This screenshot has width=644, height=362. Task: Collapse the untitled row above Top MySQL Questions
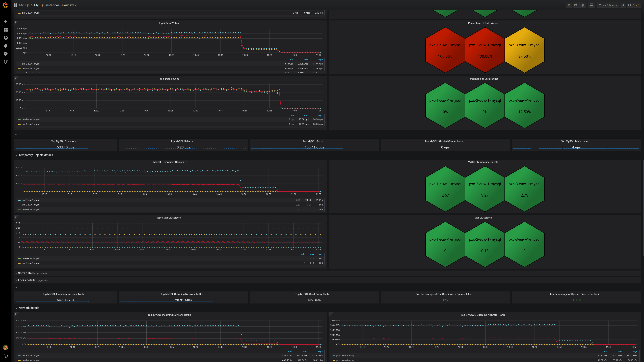[x=16, y=135]
